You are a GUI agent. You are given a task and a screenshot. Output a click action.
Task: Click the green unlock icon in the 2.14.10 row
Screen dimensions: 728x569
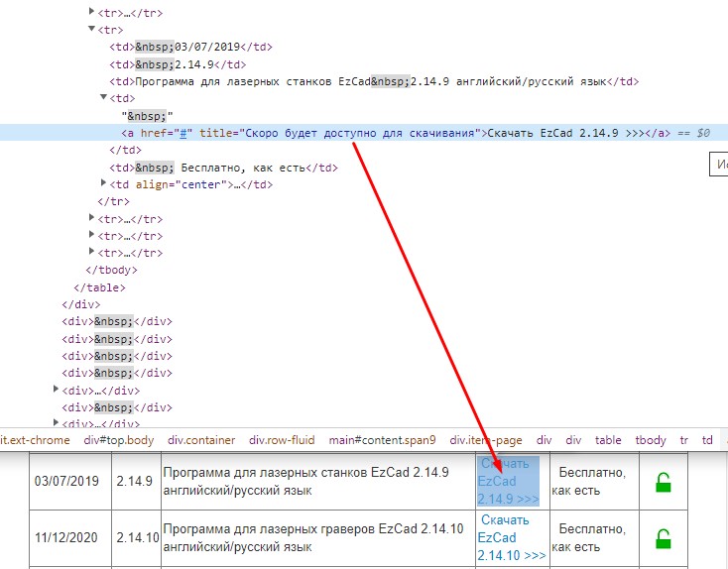(663, 539)
